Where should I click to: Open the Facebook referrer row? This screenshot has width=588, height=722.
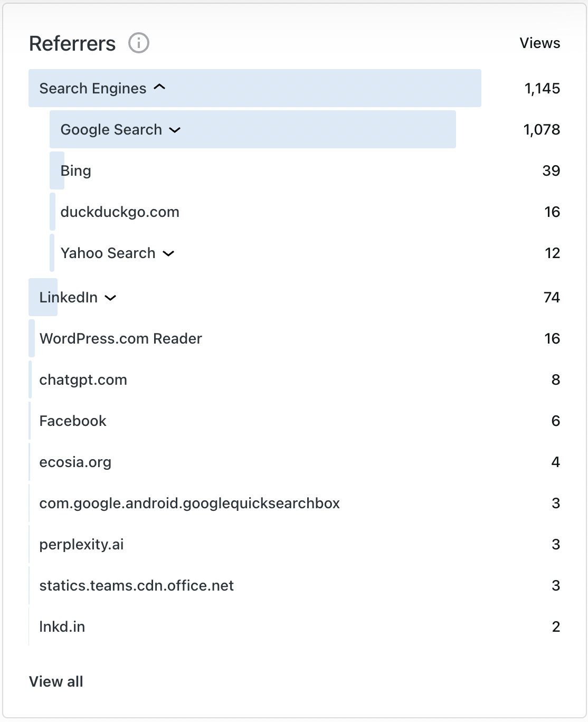pyautogui.click(x=73, y=421)
